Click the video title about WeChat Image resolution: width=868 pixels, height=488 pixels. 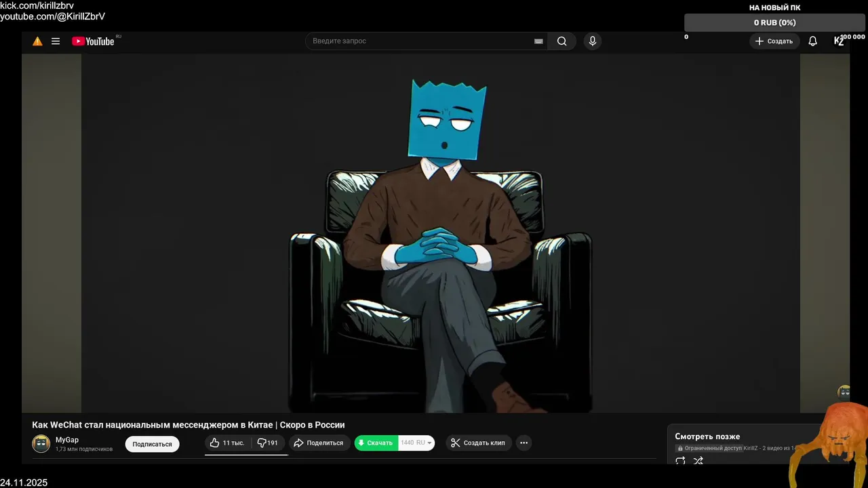189,425
